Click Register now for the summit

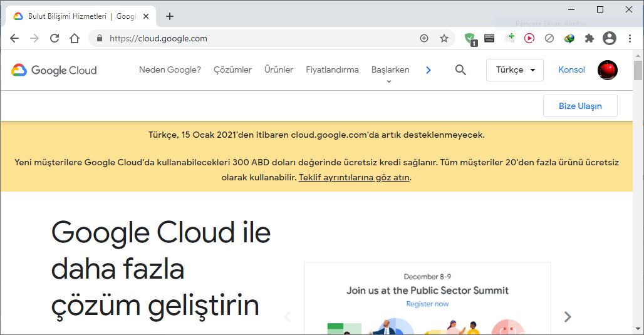point(427,304)
